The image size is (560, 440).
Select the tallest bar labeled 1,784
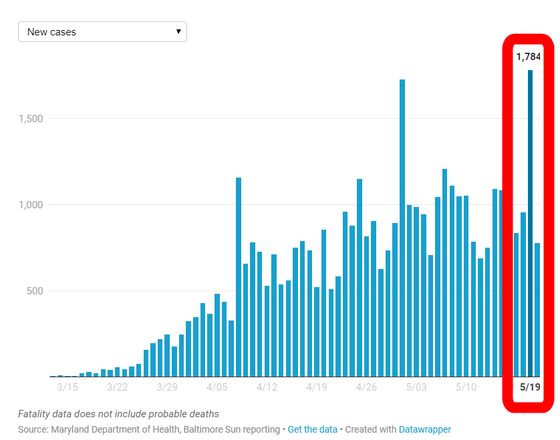coord(530,223)
